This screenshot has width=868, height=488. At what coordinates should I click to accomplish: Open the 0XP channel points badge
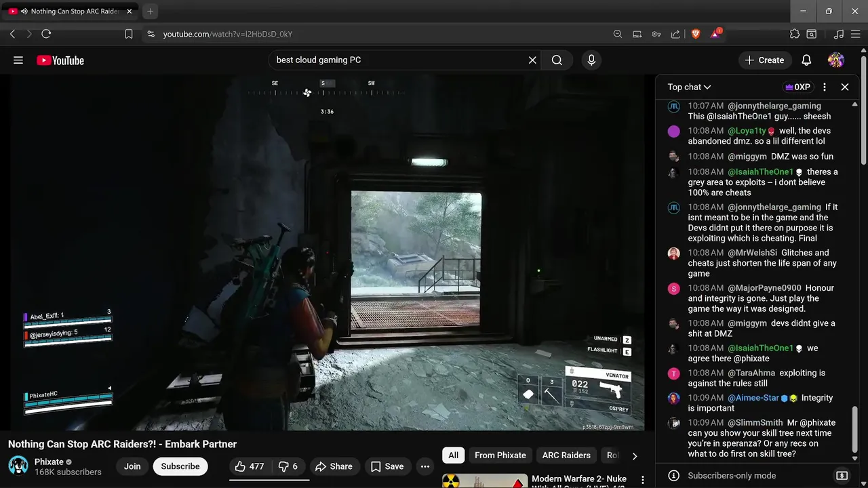(x=797, y=87)
